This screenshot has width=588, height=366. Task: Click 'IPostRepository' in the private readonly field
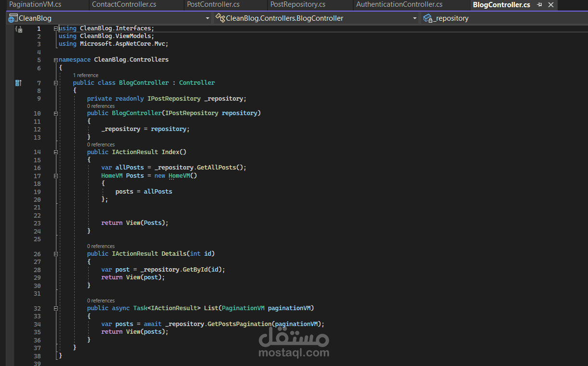click(x=174, y=99)
